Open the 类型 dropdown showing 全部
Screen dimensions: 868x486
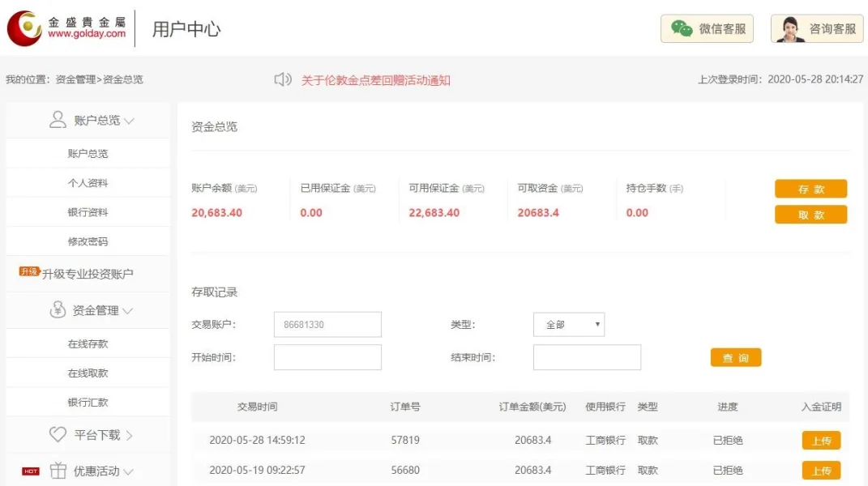(x=568, y=325)
